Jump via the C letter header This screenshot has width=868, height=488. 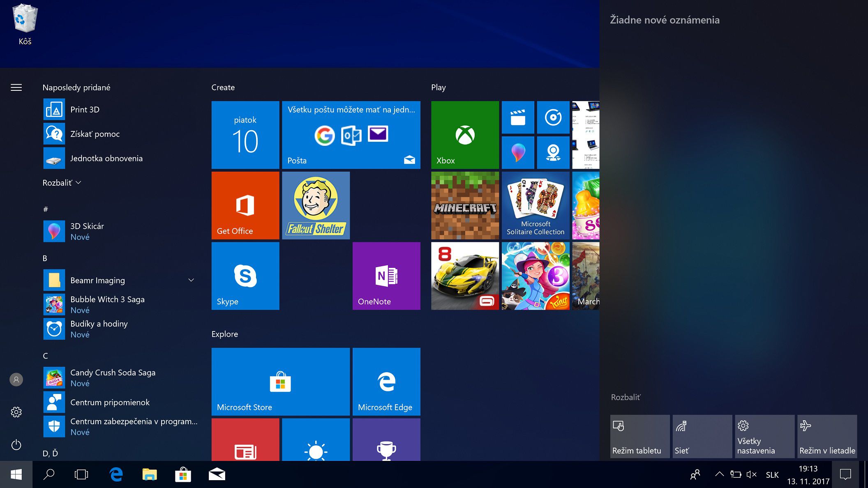coord(45,356)
